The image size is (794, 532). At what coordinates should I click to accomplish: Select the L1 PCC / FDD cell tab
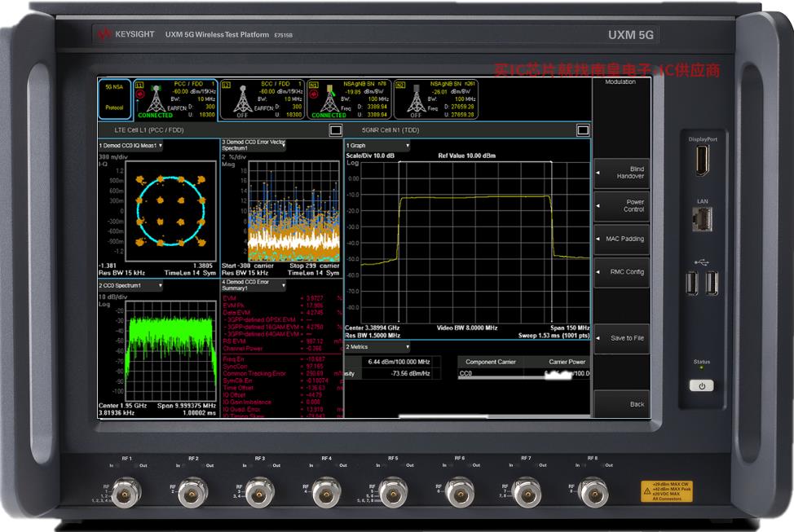[x=176, y=99]
